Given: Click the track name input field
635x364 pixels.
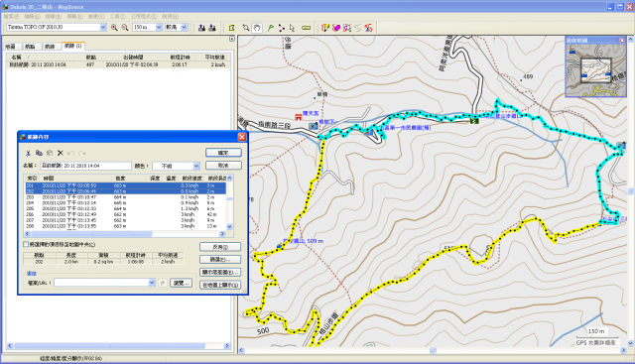Looking at the screenshot, I should pos(86,166).
